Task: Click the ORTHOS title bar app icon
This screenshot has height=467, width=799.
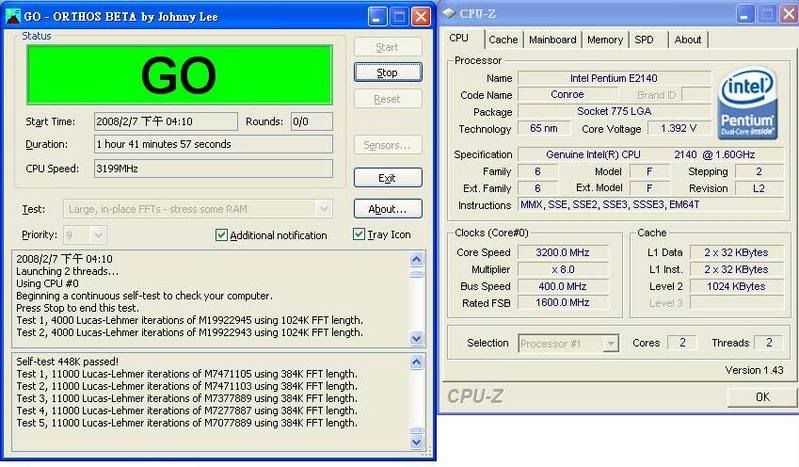Action: coord(12,16)
